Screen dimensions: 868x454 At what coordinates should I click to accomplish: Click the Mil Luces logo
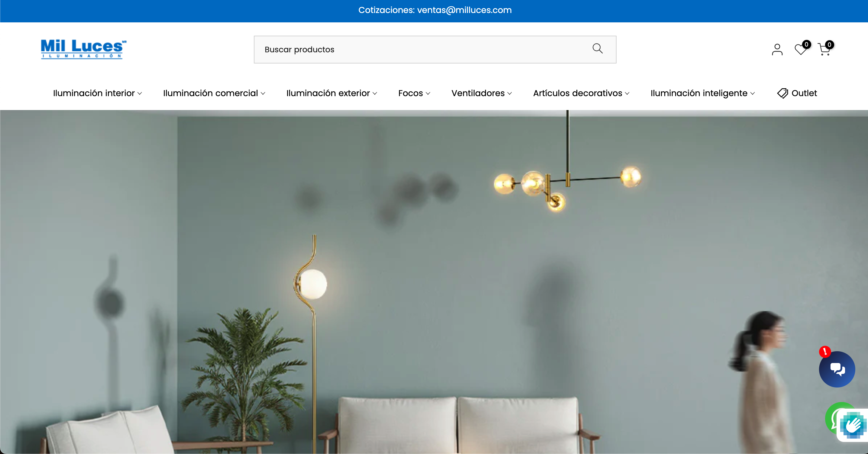pos(83,49)
